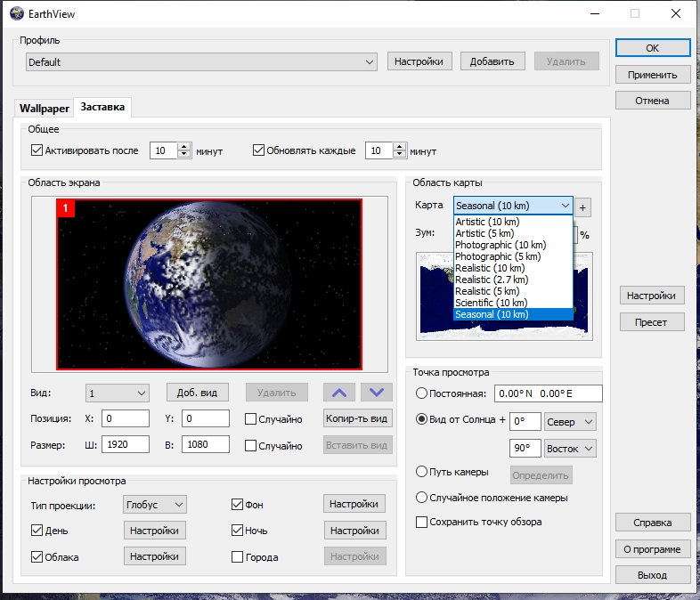Open the Профиль Default dropdown
Screen dimensions: 700x600
point(201,62)
